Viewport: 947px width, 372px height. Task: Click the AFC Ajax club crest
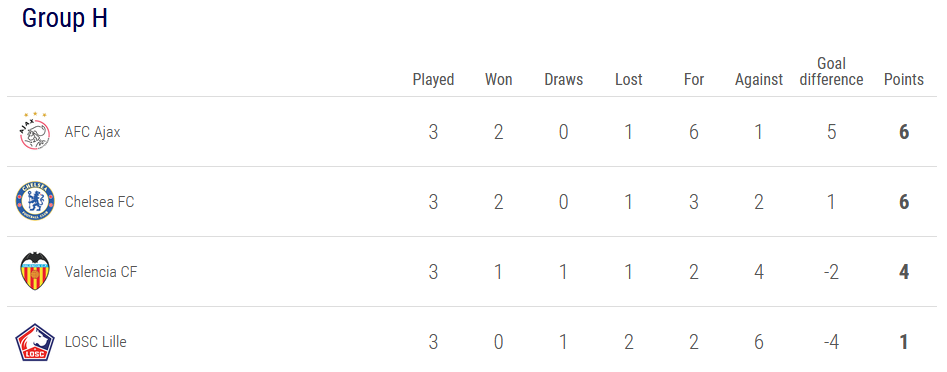pos(35,131)
